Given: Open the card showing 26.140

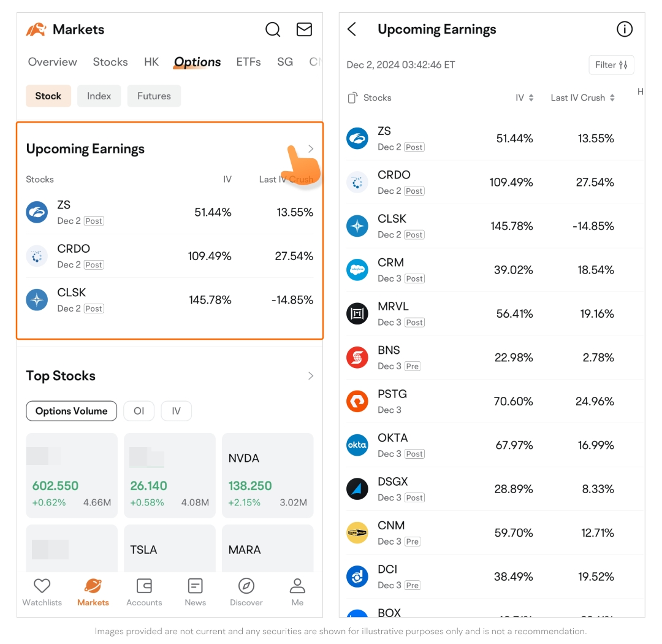Looking at the screenshot, I should [x=170, y=475].
